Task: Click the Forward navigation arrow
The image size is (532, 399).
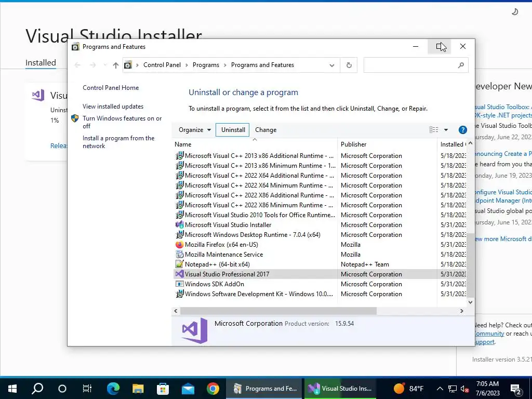Action: coord(92,65)
